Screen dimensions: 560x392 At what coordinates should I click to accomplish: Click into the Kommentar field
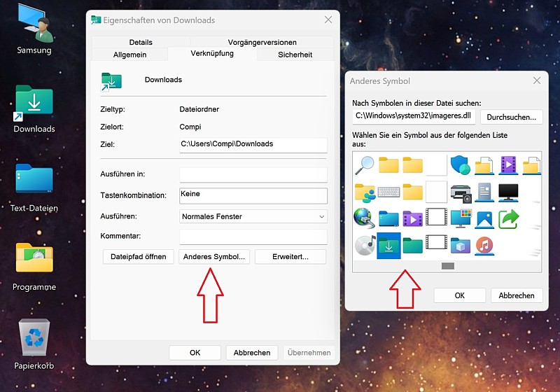tap(253, 237)
